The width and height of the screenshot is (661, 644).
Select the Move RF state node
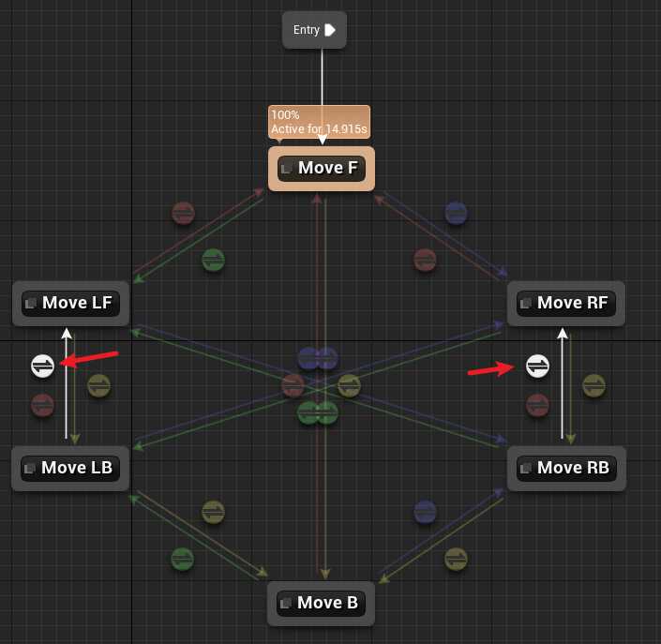[566, 304]
